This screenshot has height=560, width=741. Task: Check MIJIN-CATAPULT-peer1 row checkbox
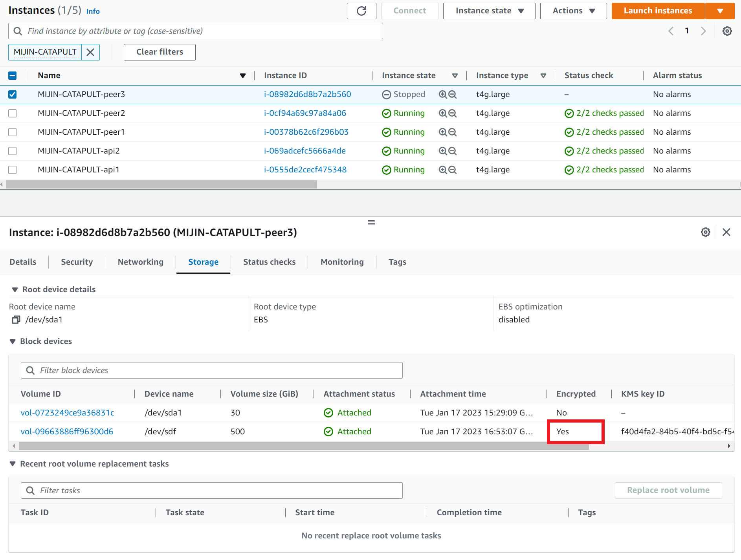click(x=13, y=132)
